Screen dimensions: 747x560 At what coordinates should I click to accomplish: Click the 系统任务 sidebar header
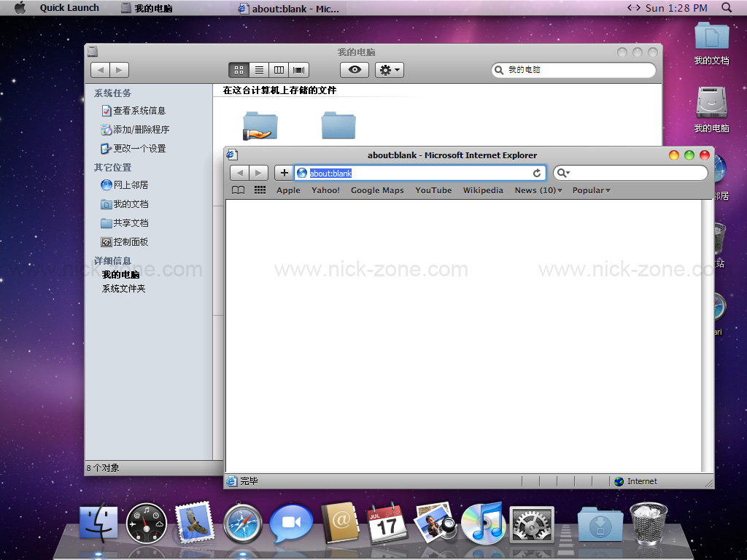point(112,93)
